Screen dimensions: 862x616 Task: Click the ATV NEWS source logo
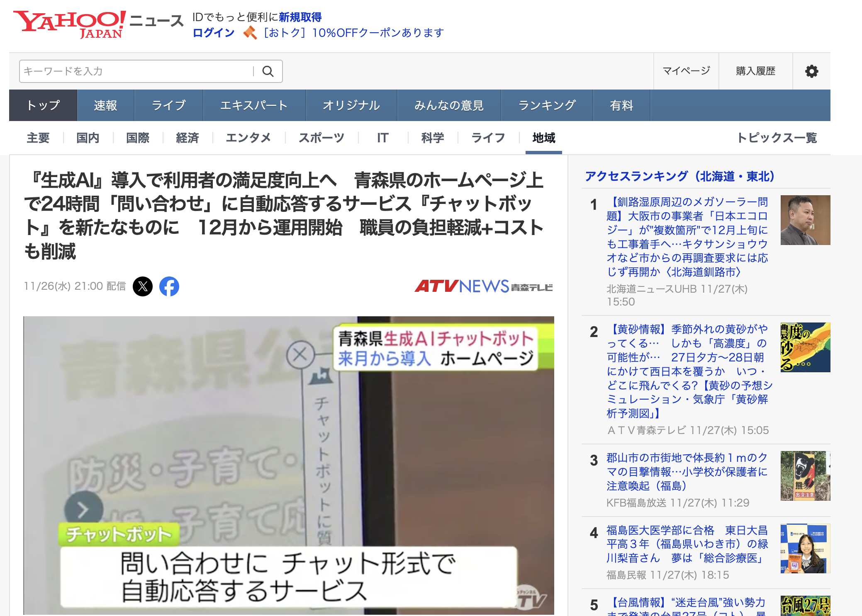484,286
